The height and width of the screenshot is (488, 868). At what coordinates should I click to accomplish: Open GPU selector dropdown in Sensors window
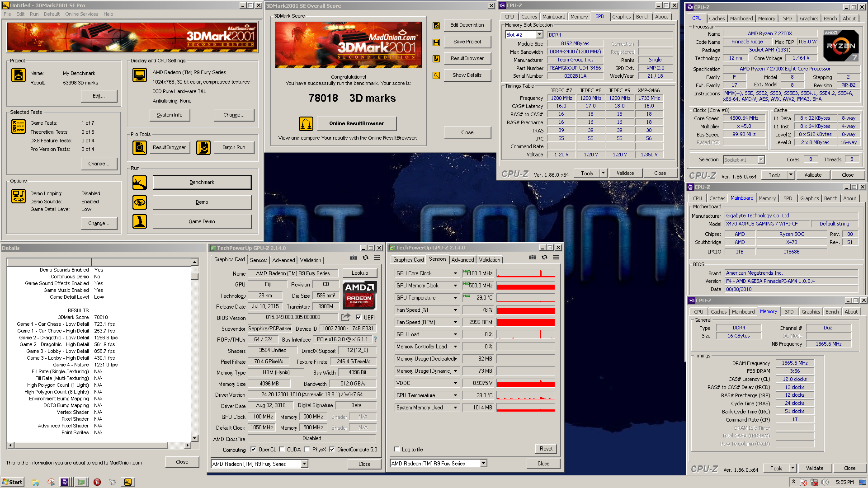point(483,464)
